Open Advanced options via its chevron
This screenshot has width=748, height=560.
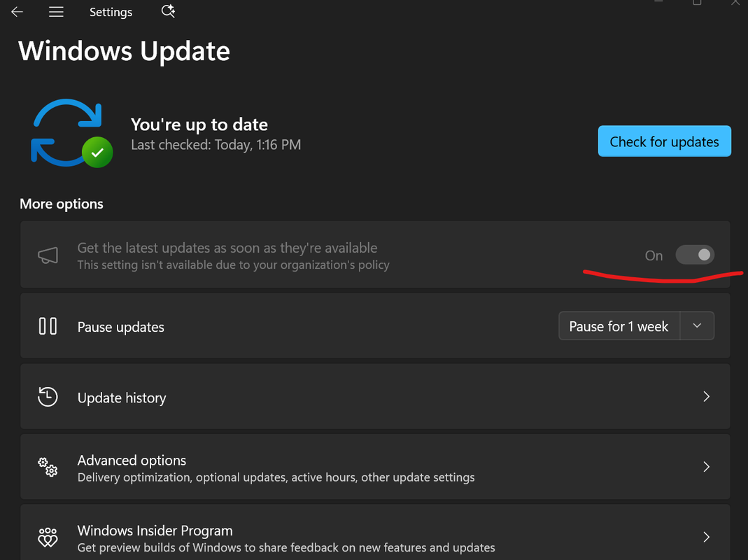(x=707, y=467)
